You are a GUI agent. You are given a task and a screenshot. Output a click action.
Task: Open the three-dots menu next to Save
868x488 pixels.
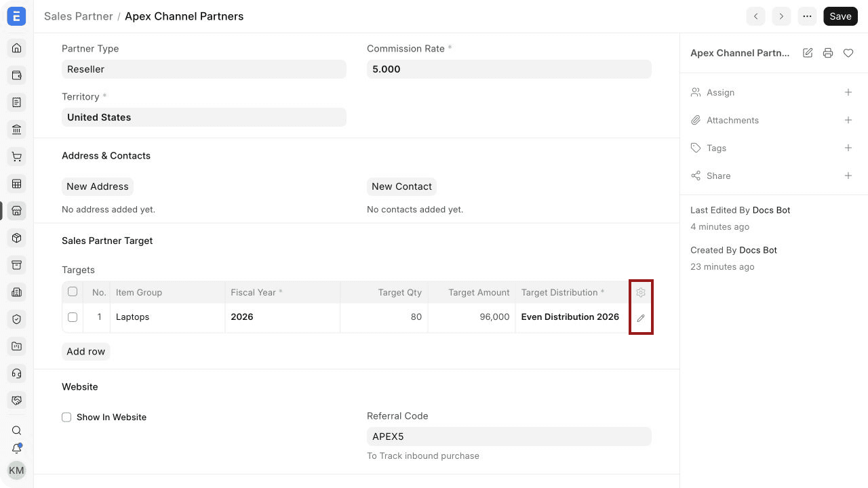coord(807,16)
